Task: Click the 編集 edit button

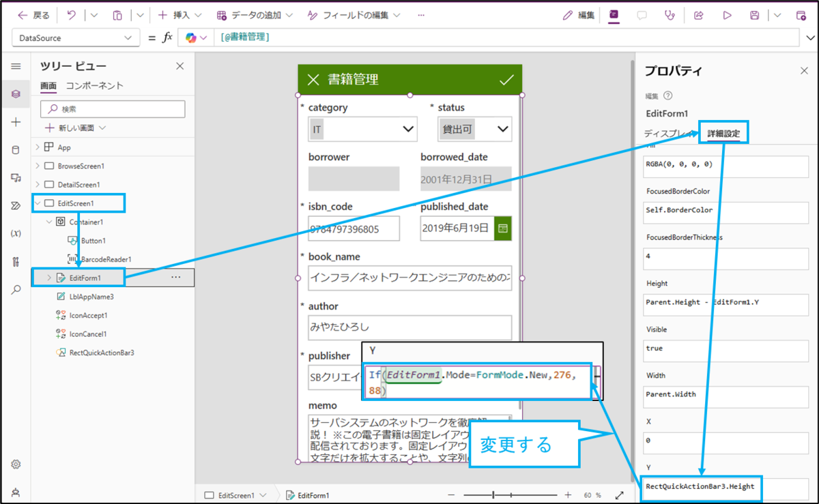Action: click(579, 15)
